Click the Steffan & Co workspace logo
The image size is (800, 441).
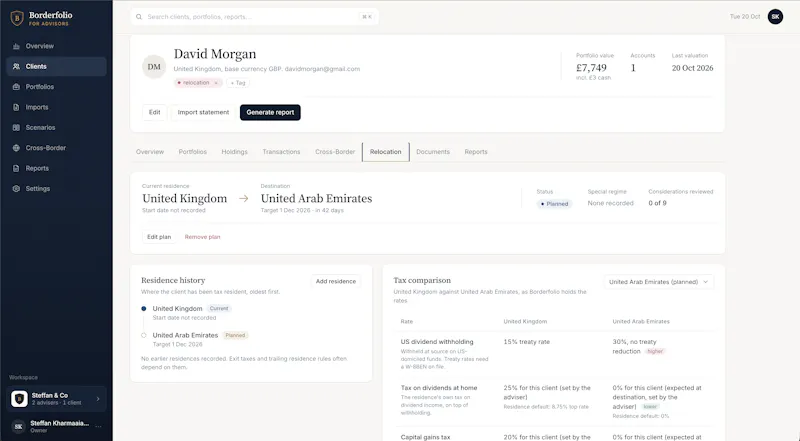tap(19, 399)
